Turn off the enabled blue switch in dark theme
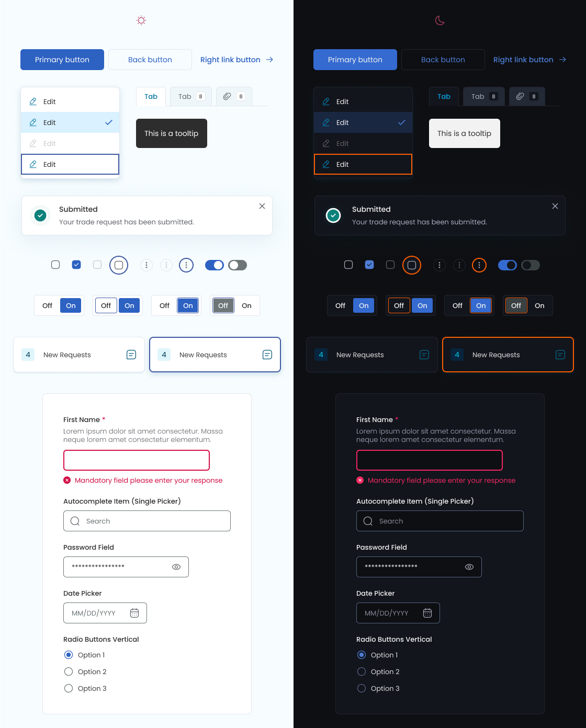The height and width of the screenshot is (728, 586). 507,265
